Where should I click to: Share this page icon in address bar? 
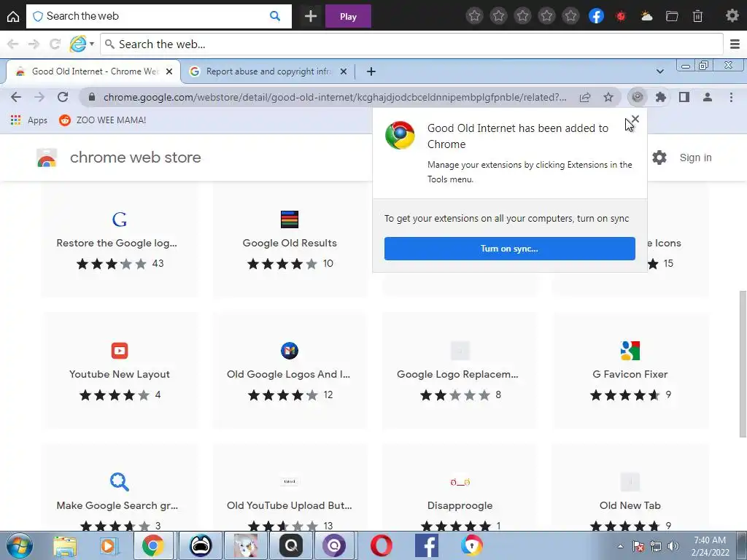pos(585,97)
